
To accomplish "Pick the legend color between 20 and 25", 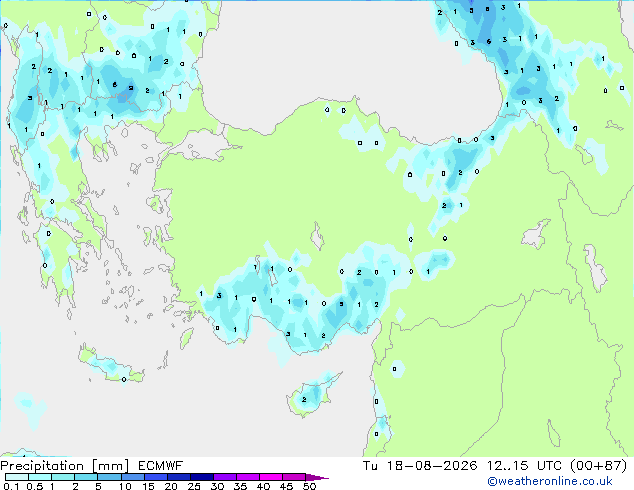I will tap(179, 477).
